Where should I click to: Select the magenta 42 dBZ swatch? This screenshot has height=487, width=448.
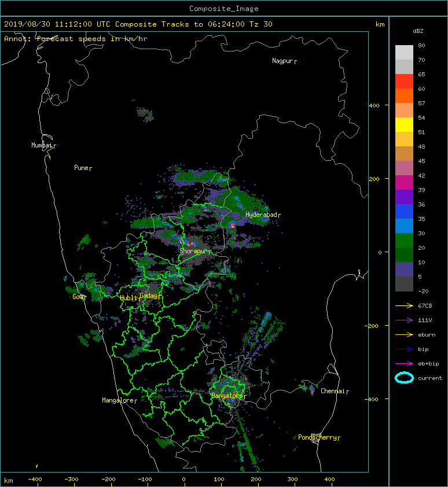coord(404,182)
